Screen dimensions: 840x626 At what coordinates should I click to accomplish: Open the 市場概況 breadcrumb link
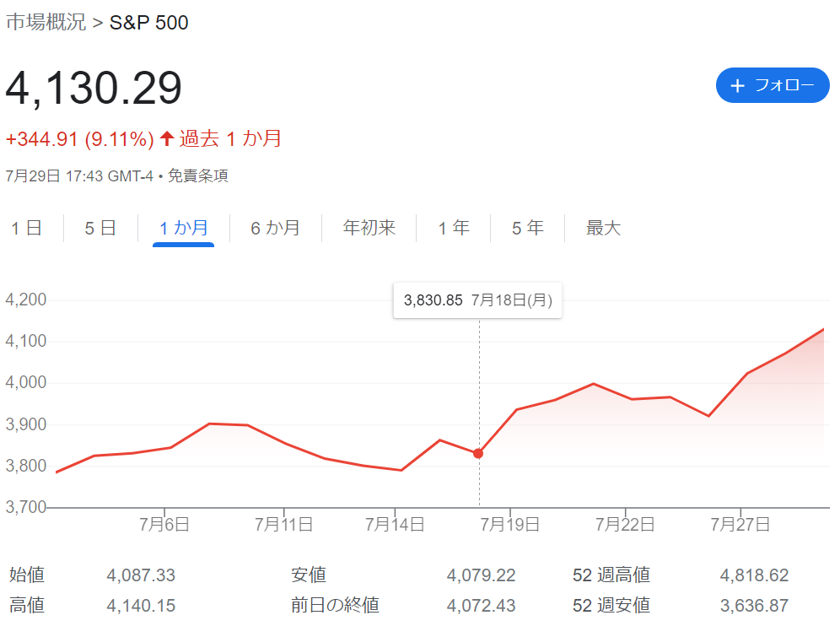pyautogui.click(x=46, y=23)
